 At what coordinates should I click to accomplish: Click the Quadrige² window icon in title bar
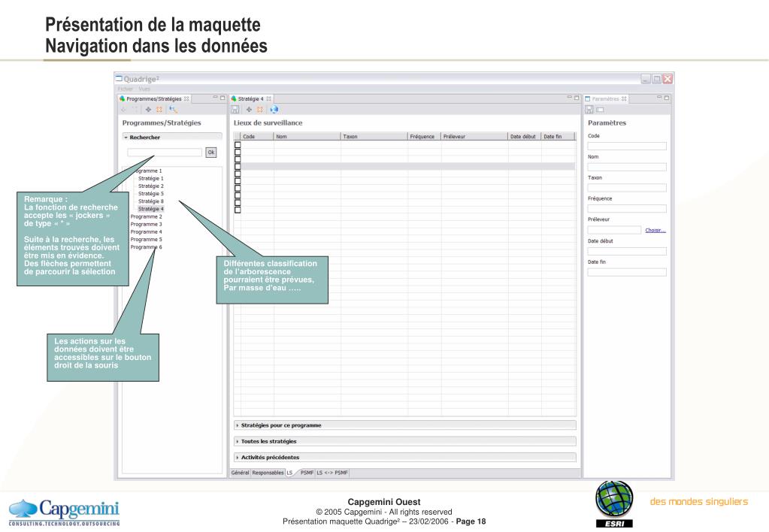[119, 78]
